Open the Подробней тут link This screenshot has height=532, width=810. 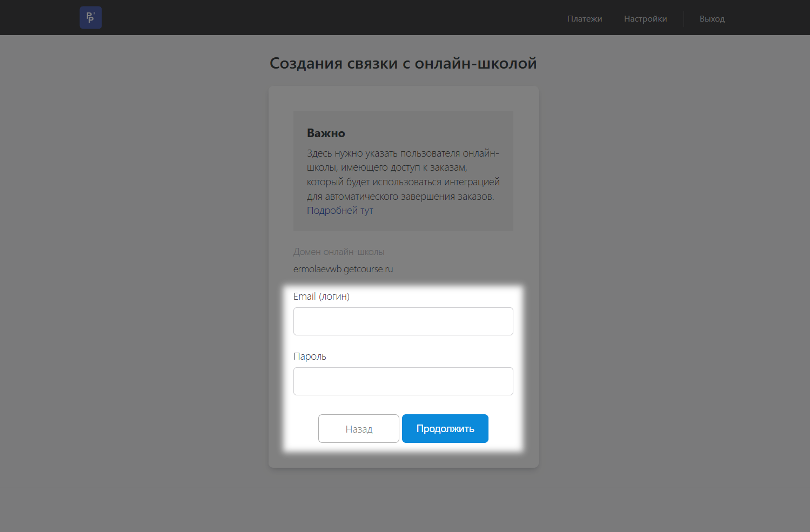tap(340, 211)
